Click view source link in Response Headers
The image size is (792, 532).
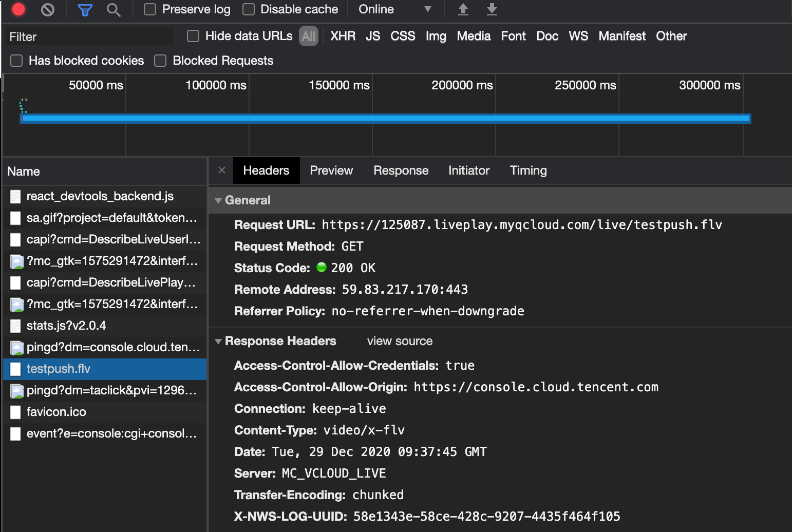(400, 341)
